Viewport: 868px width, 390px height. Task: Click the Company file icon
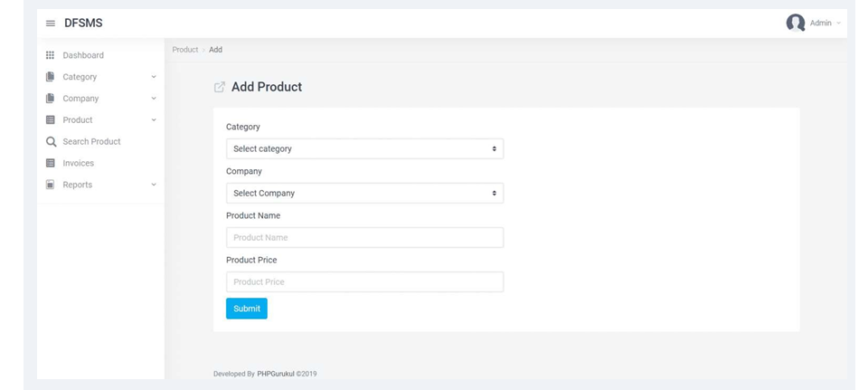51,98
